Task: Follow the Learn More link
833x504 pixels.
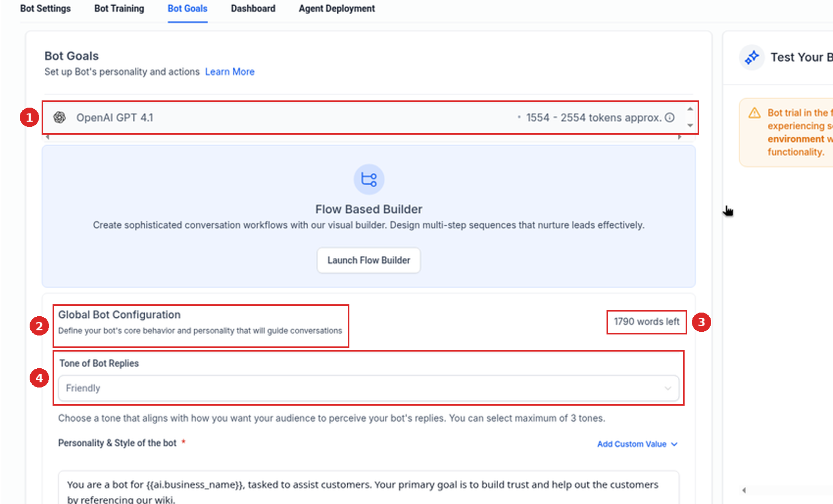Action: tap(230, 72)
